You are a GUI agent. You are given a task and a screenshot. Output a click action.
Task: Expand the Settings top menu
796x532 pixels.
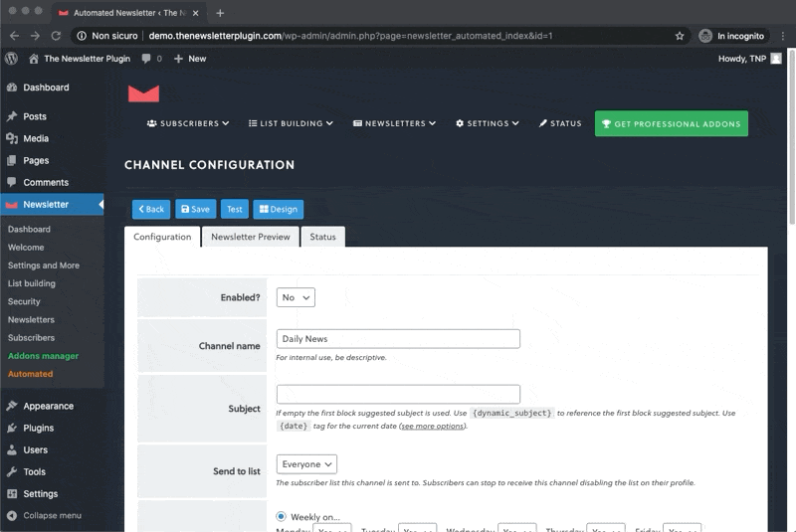(488, 123)
